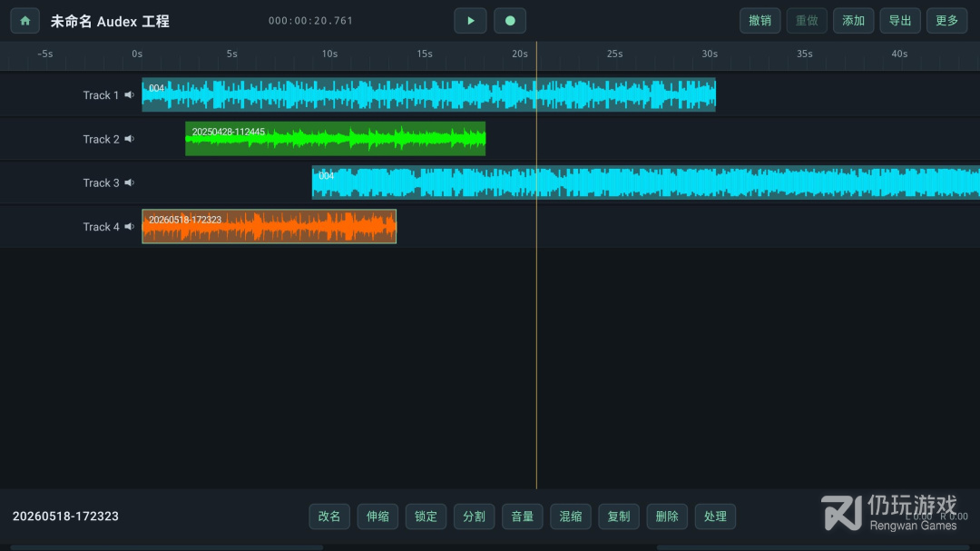Start recording with the record button
The width and height of the screenshot is (980, 551).
tap(510, 21)
